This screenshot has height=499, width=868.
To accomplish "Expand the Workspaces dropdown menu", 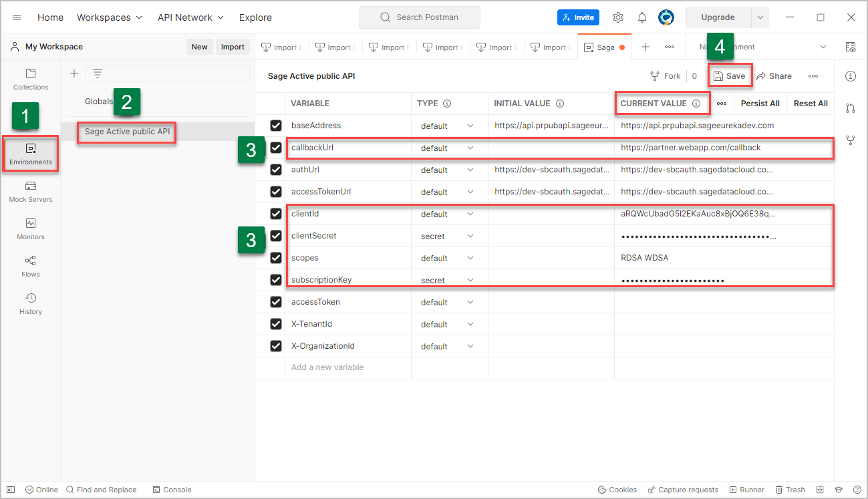I will click(110, 17).
